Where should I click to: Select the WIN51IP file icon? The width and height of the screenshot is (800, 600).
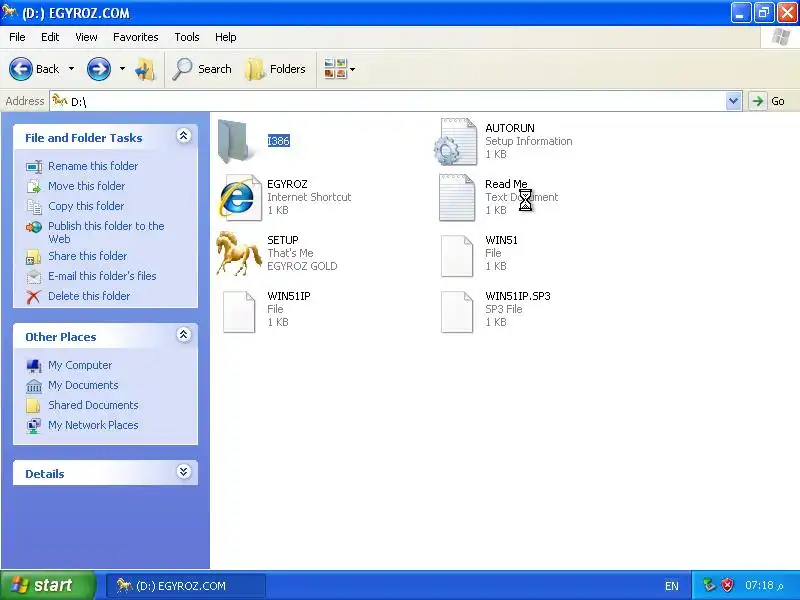point(239,312)
